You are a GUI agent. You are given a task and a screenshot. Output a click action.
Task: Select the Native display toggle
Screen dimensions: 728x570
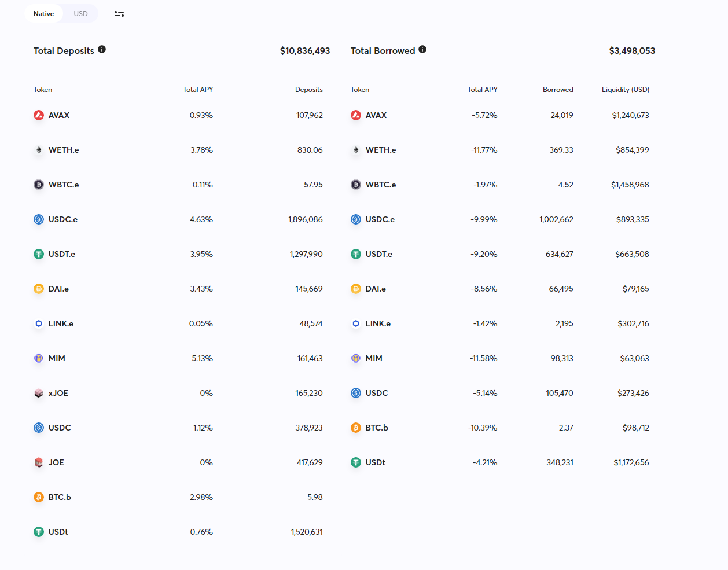43,14
